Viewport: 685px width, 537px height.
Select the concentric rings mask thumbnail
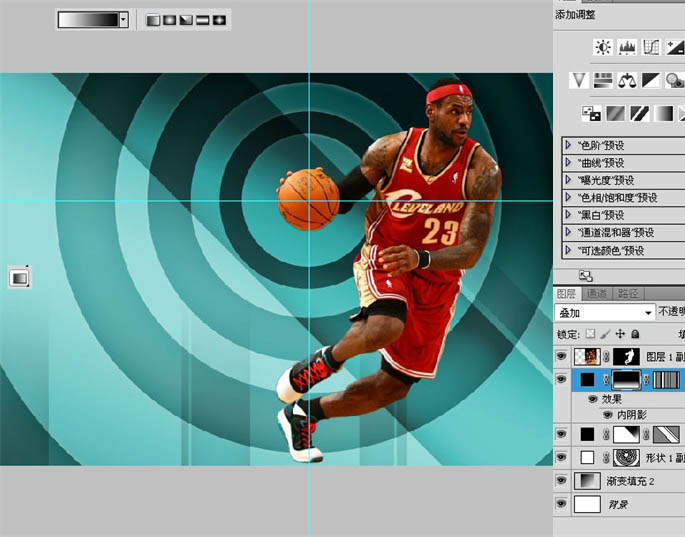626,457
